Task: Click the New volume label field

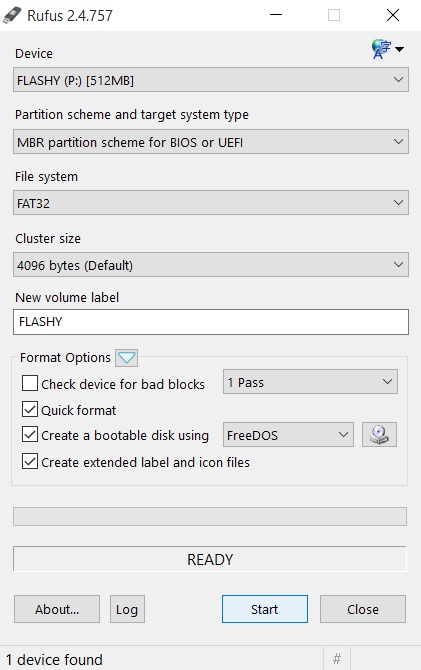Action: [x=211, y=322]
